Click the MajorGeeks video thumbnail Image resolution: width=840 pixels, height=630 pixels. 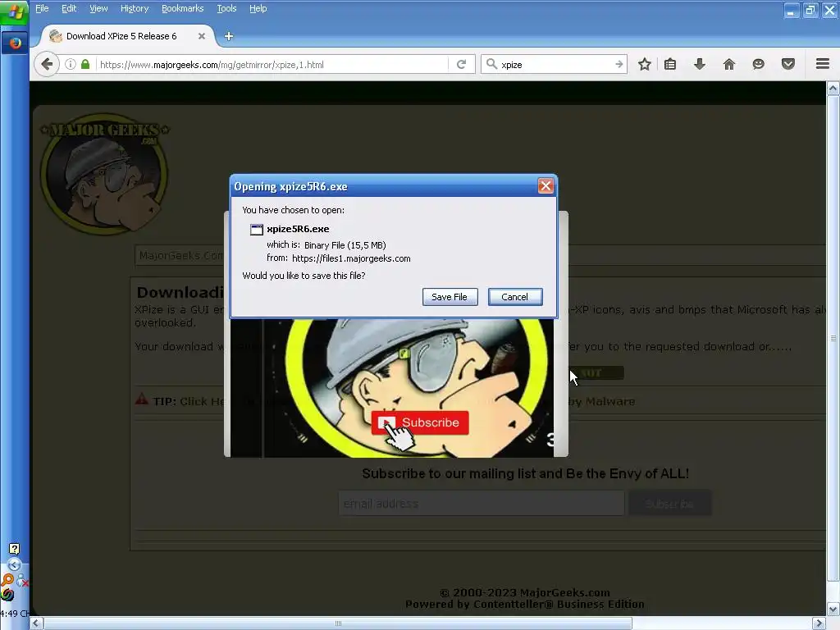[x=391, y=388]
